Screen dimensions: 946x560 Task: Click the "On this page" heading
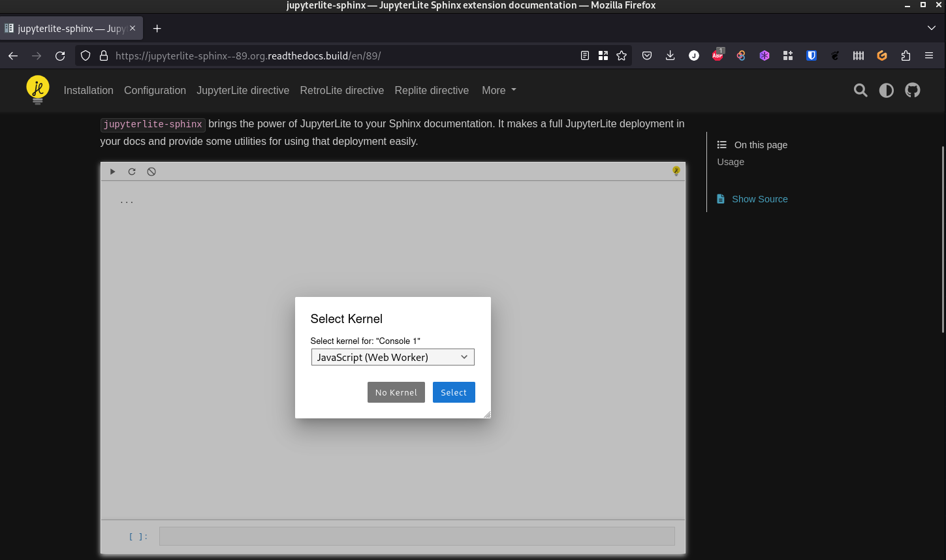(761, 145)
